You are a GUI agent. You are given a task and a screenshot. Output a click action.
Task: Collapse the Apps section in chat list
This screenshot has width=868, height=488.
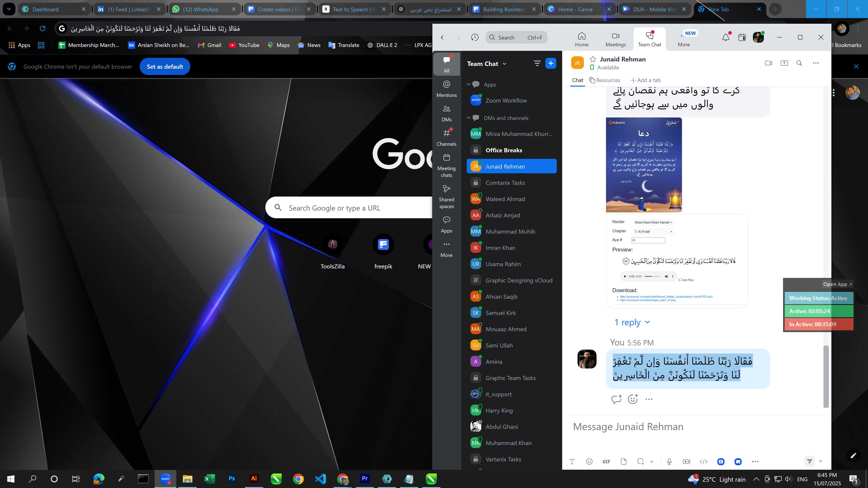468,84
